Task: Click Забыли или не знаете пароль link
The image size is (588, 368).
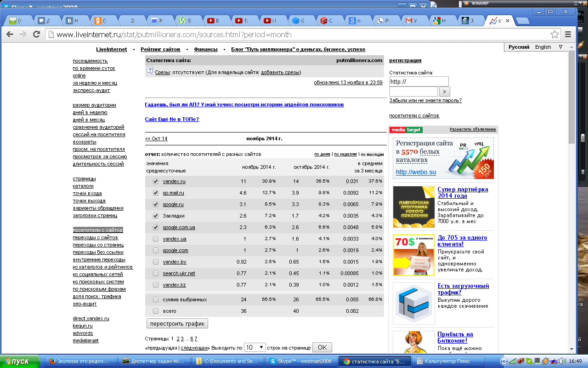Action: point(425,100)
